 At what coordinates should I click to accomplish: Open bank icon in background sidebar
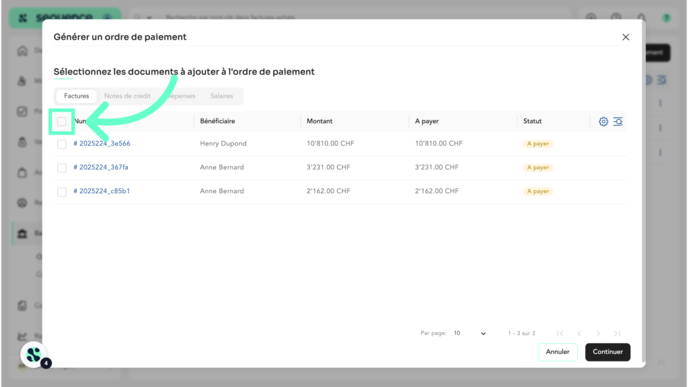22,233
